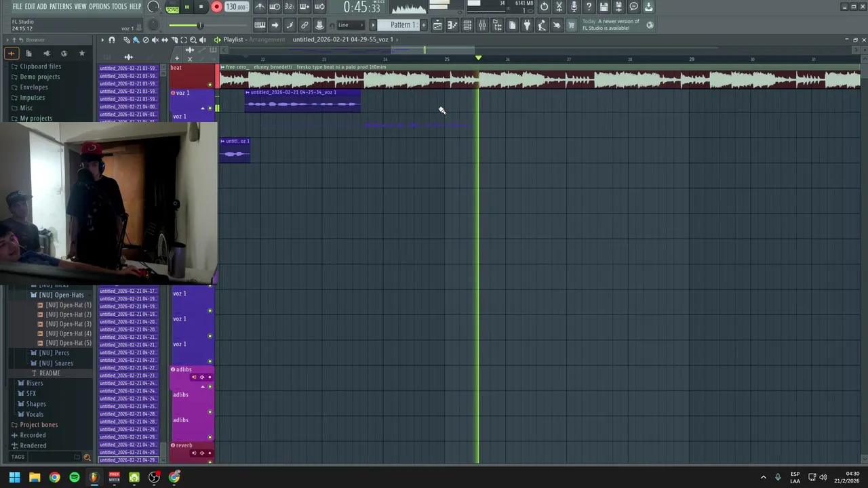Toggle the metronome icon
Viewport: 868px width, 488px height.
pos(260,7)
